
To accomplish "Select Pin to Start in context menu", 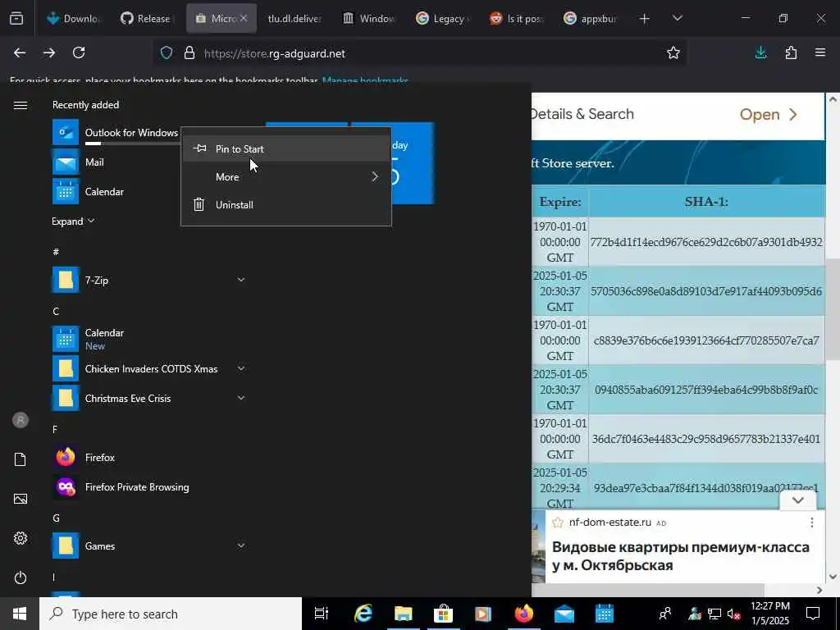I will pos(286,149).
